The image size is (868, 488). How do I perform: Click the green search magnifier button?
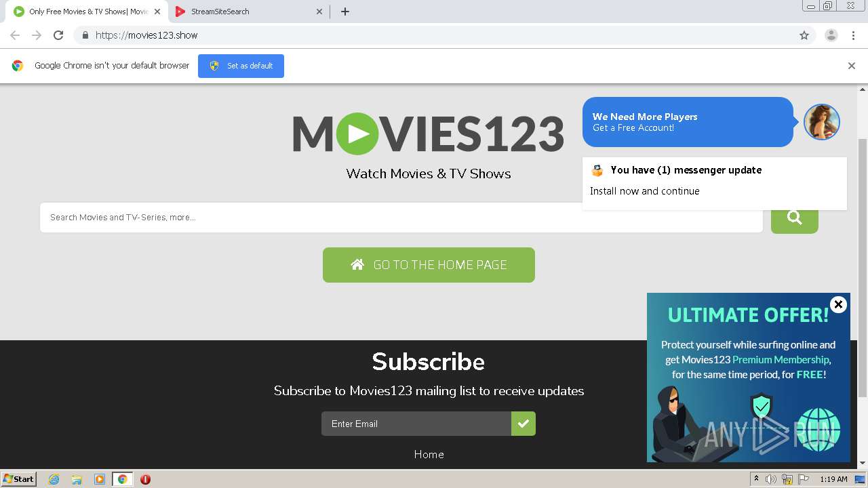tap(795, 218)
